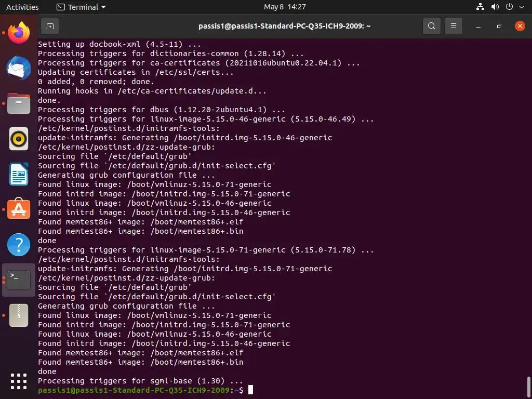Viewport: 532px width, 399px height.
Task: Click 'Processing triggers for dbus' line
Action: 161,110
